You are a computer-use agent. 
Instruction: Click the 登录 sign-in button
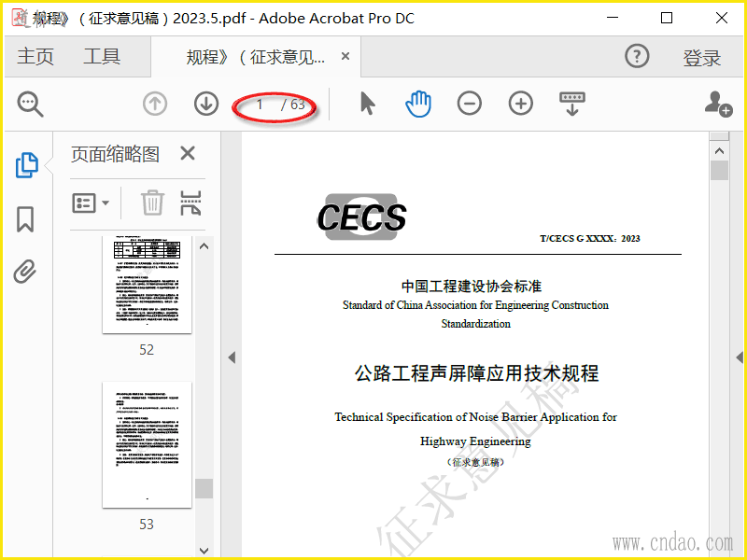point(702,58)
